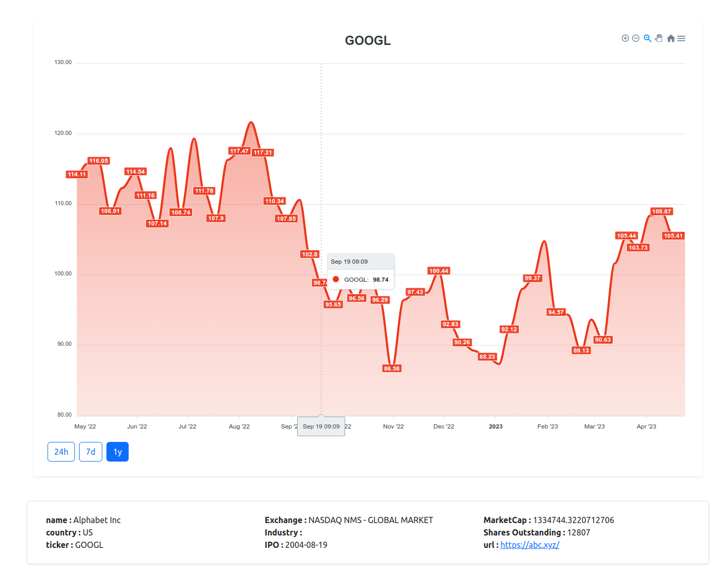The image size is (728, 582).
Task: Click the chart zoom out icon
Action: click(636, 38)
